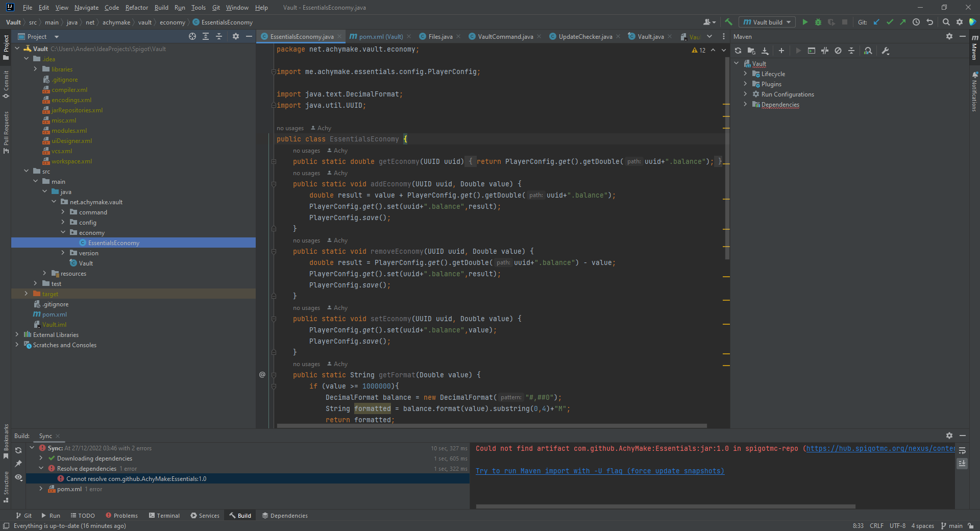This screenshot has width=980, height=531.
Task: Push commits with the Git push arrow
Action: 903,22
